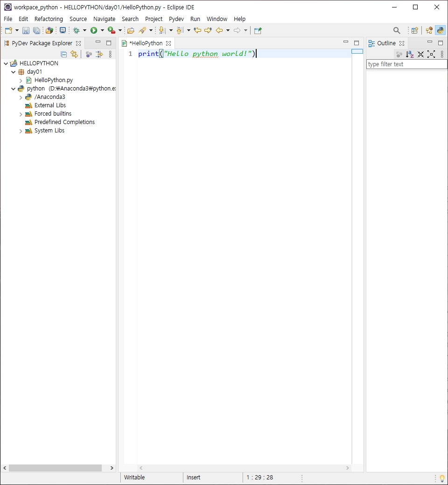Close the PyDev Package Explorer view
The image size is (448, 485).
(x=78, y=43)
